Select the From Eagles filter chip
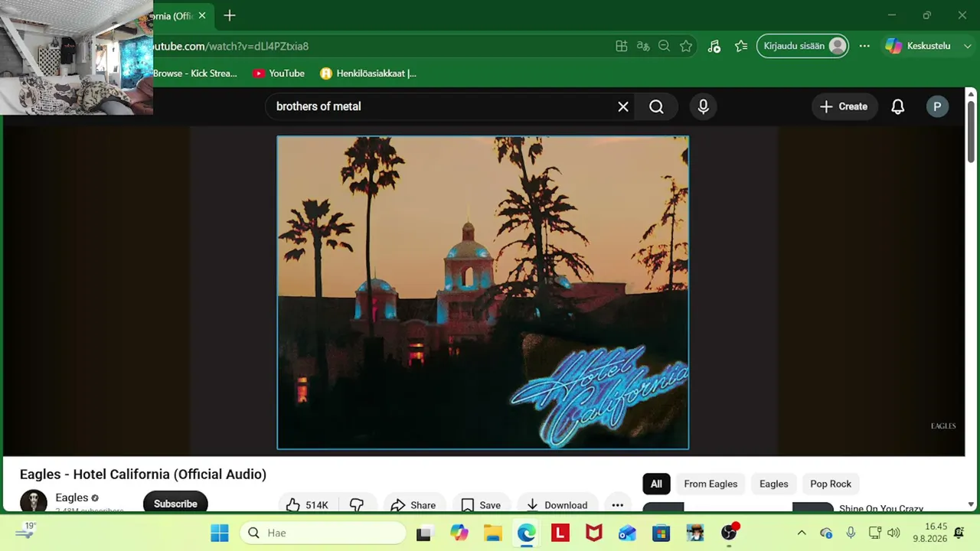980x551 pixels. point(710,484)
